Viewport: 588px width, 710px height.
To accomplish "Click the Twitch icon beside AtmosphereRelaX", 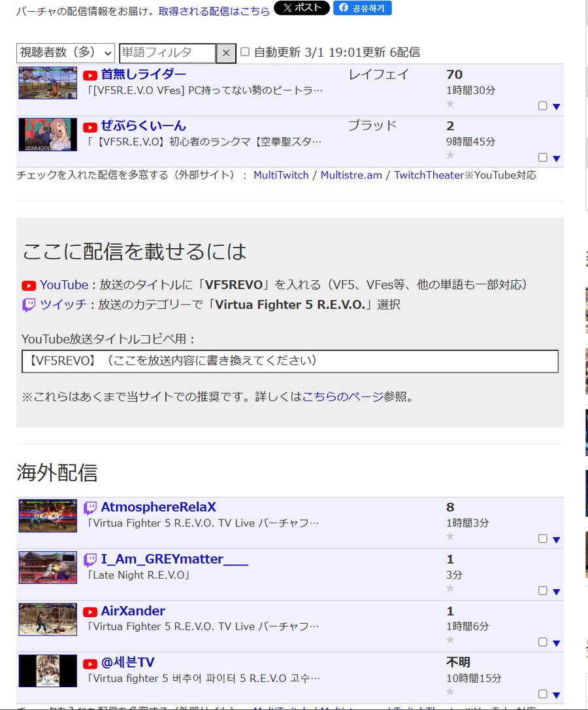I will (91, 507).
